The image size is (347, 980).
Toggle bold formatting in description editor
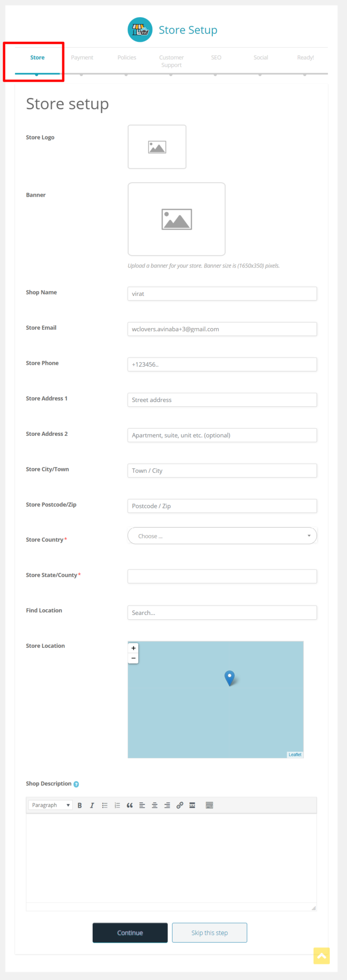pos(80,805)
